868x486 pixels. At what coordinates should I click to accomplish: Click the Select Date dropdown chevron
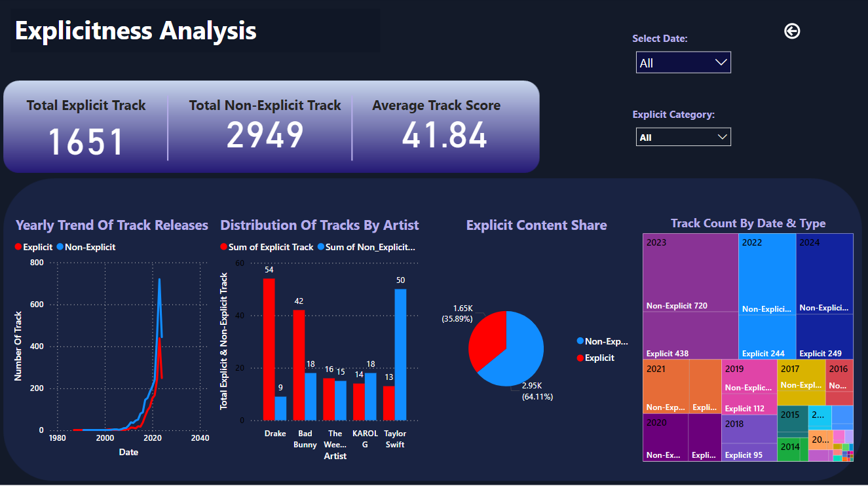721,63
